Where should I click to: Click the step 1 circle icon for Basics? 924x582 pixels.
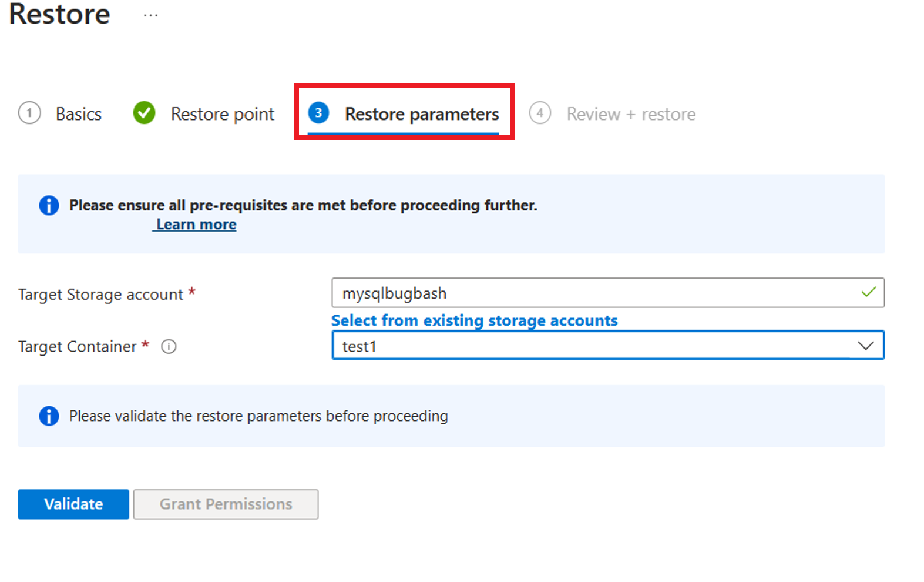coord(29,113)
